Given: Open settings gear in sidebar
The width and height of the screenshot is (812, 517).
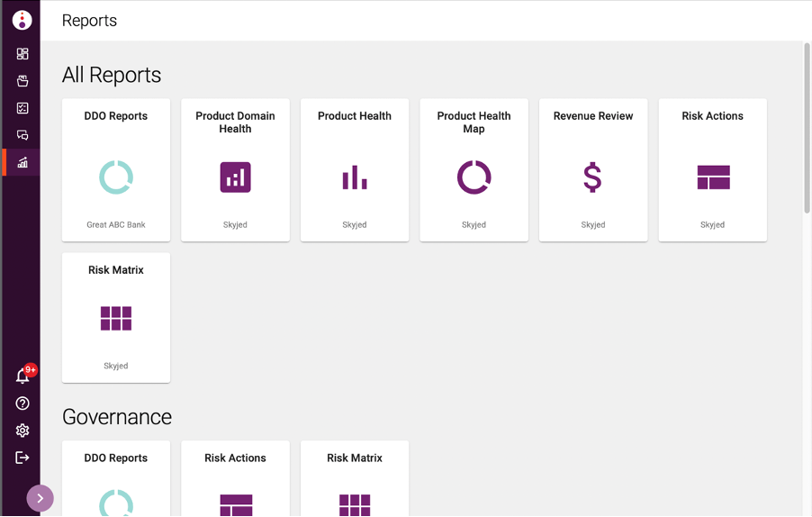Looking at the screenshot, I should [23, 431].
